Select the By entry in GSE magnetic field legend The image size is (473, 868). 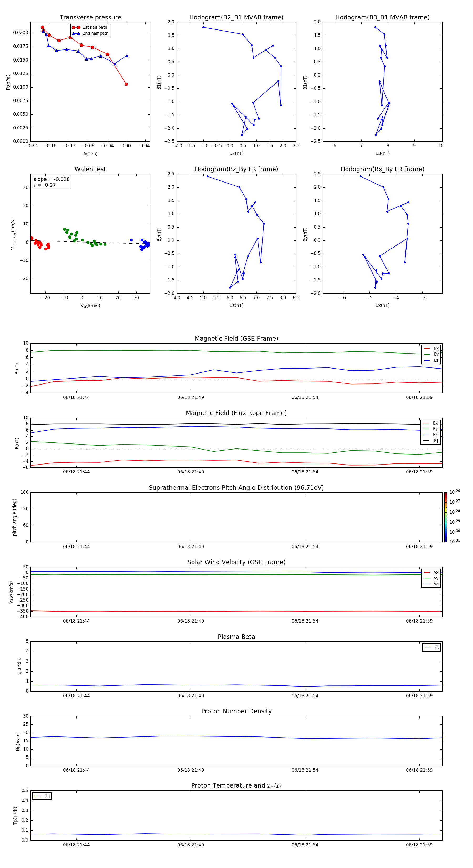[431, 355]
